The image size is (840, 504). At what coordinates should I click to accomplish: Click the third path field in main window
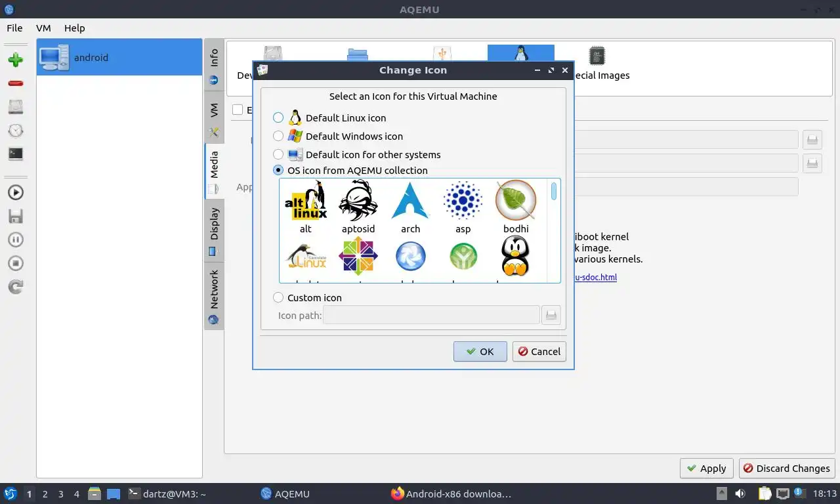coord(686,186)
